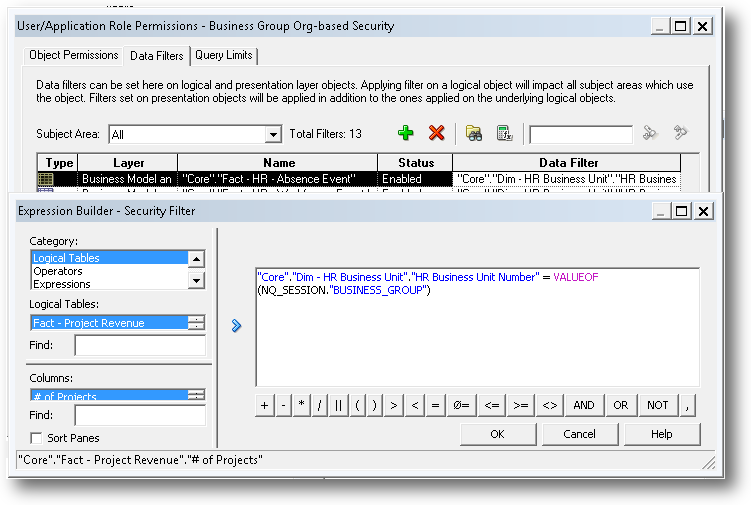Insert the not-equal <> operator
The image size is (751, 505).
550,405
